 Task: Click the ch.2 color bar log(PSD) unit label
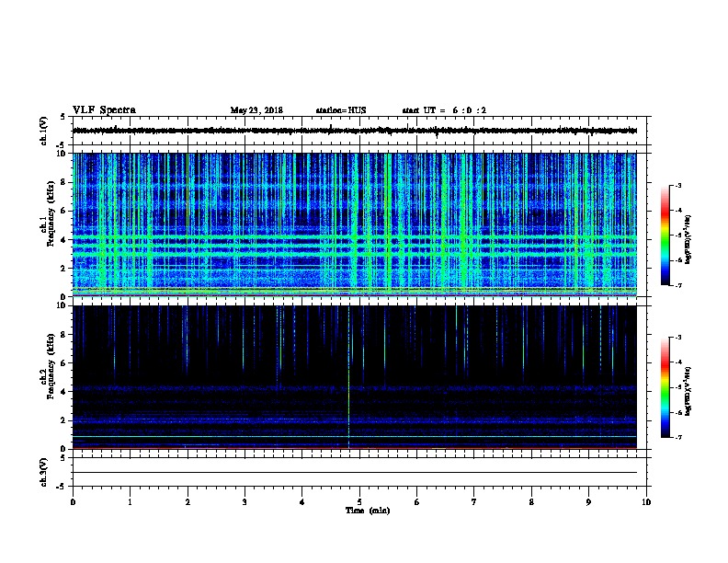pyautogui.click(x=688, y=391)
